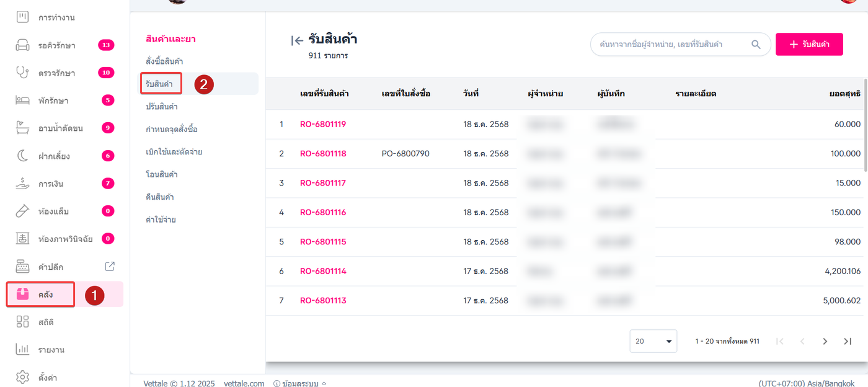The image size is (868, 387).
Task: Jump to last page of results
Action: (x=848, y=341)
